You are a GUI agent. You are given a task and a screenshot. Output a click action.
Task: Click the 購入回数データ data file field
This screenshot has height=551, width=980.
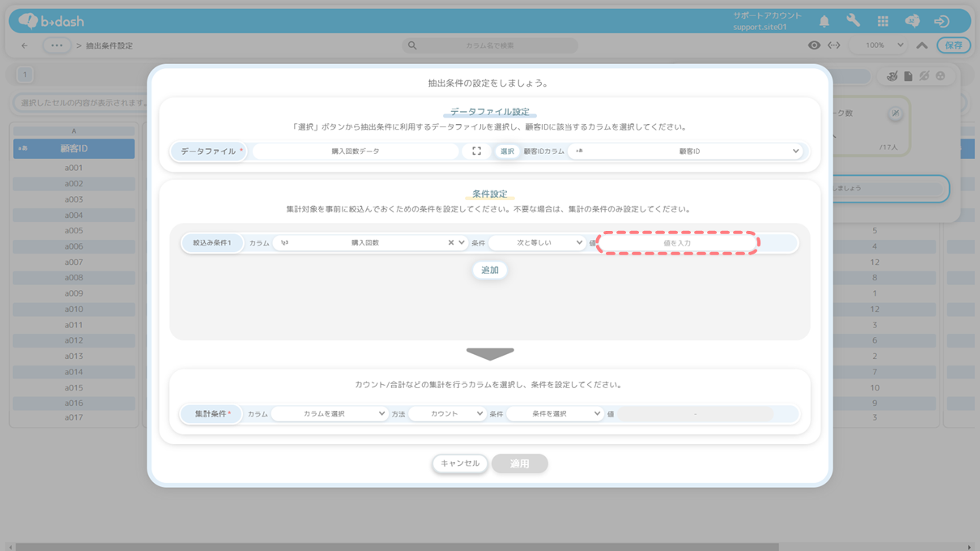pos(356,152)
